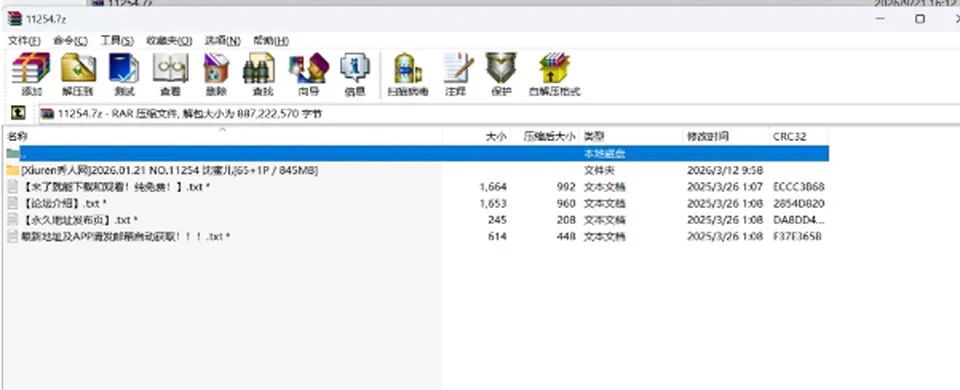Open the 工具(S) menu
The height and width of the screenshot is (390, 960).
117,40
